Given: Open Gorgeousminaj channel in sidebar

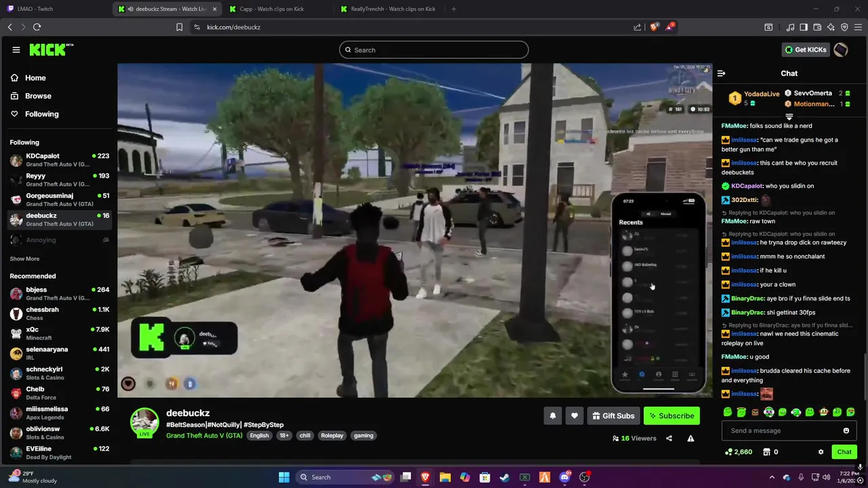Looking at the screenshot, I should pyautogui.click(x=60, y=199).
